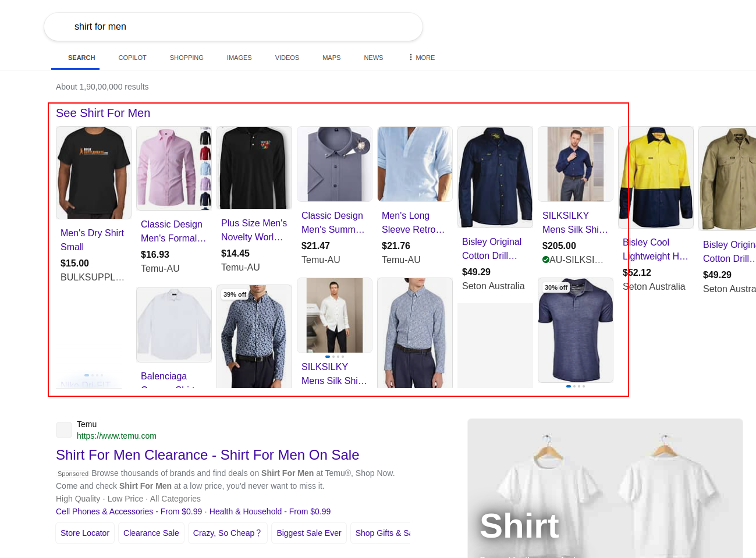Open the blue patterned shirt model image
This screenshot has width=756, height=558.
click(415, 333)
